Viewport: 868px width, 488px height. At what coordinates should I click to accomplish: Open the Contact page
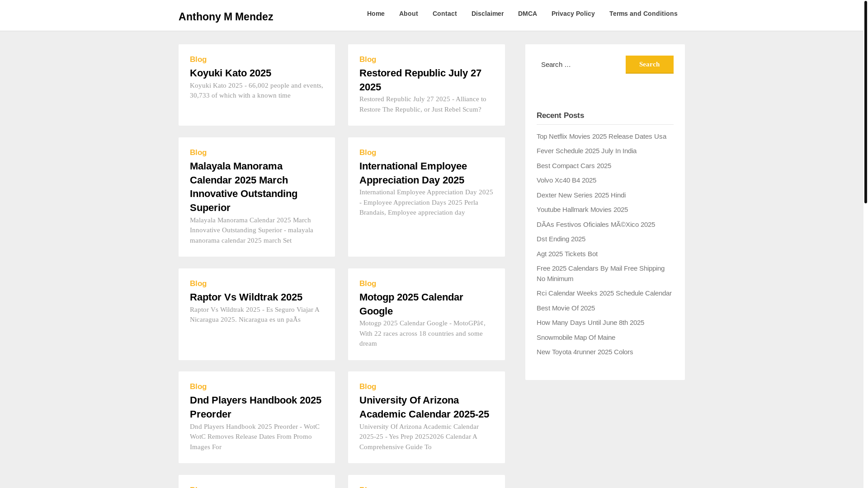click(x=444, y=14)
